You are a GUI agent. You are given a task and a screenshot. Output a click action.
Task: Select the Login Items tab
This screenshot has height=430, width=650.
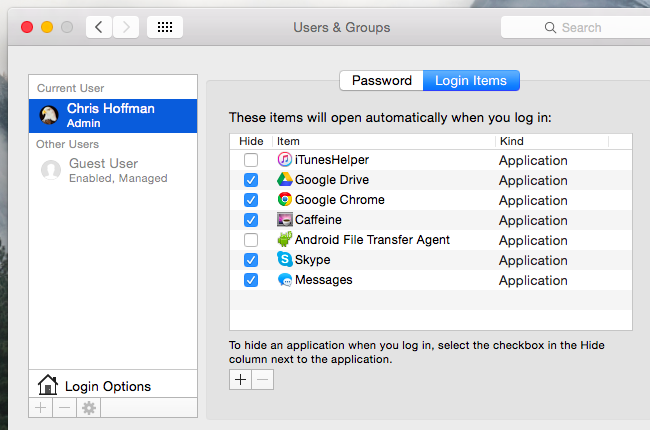point(471,81)
